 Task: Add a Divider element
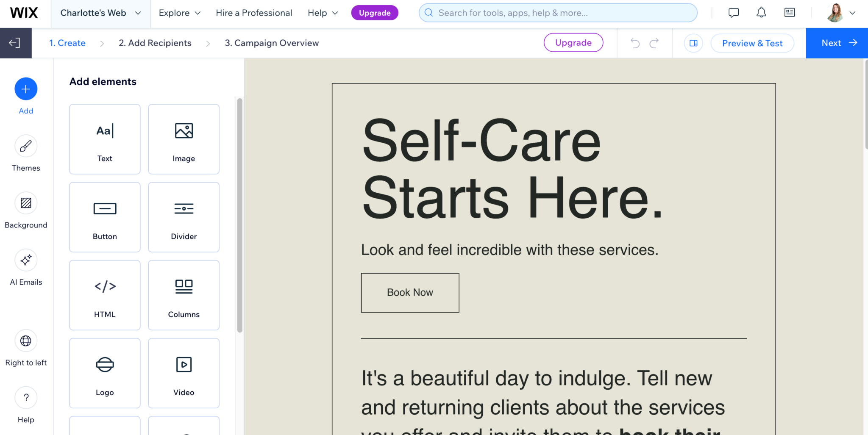tap(184, 217)
